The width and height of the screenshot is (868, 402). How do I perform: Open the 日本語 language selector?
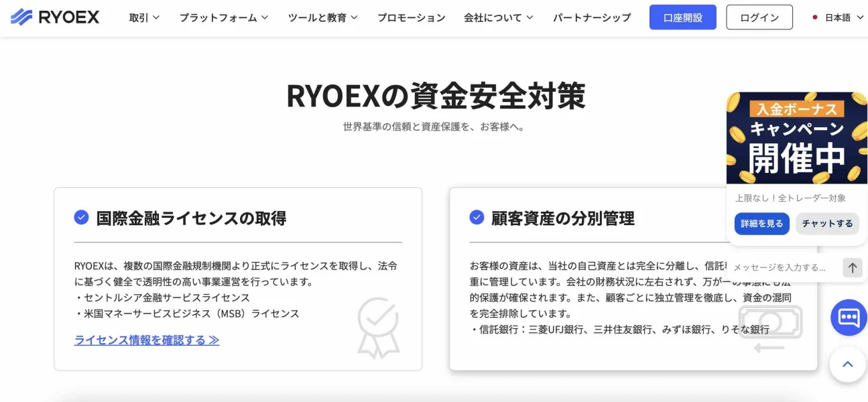coord(839,18)
